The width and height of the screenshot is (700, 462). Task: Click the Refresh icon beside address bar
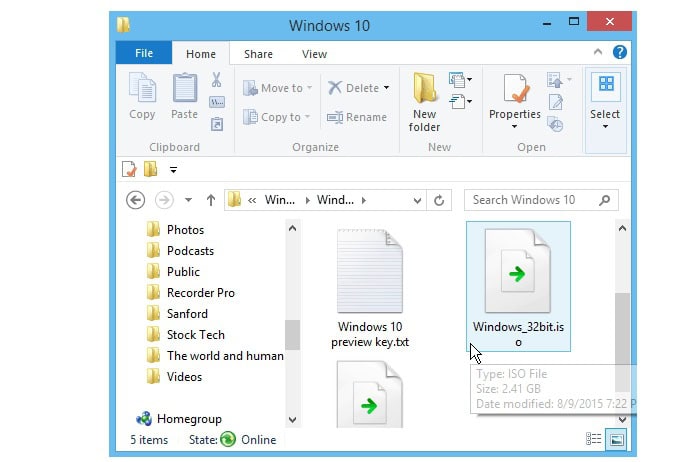(438, 200)
